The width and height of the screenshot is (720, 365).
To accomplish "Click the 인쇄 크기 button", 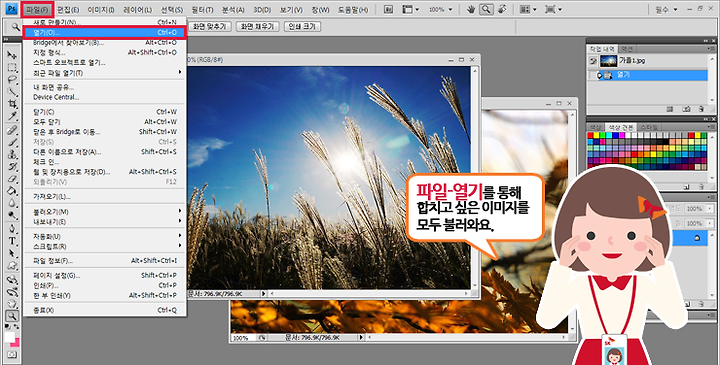I will tap(302, 27).
